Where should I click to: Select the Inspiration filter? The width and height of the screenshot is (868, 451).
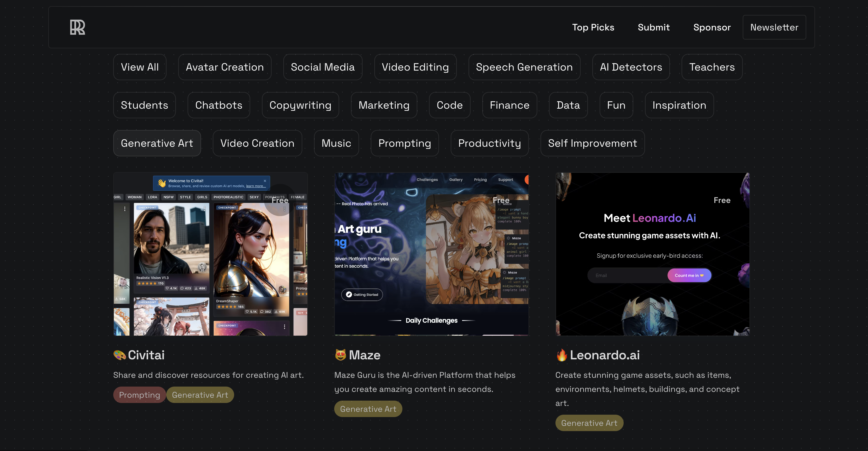click(x=679, y=105)
